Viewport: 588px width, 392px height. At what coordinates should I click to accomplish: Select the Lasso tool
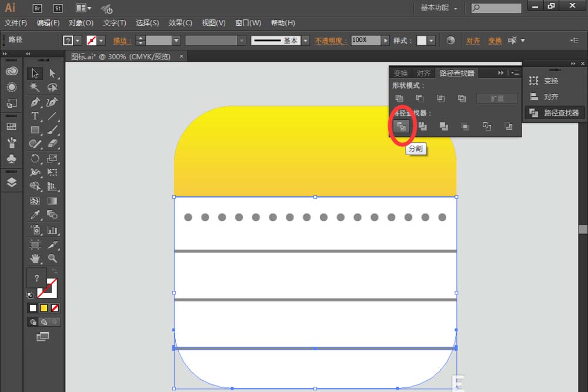[x=52, y=88]
